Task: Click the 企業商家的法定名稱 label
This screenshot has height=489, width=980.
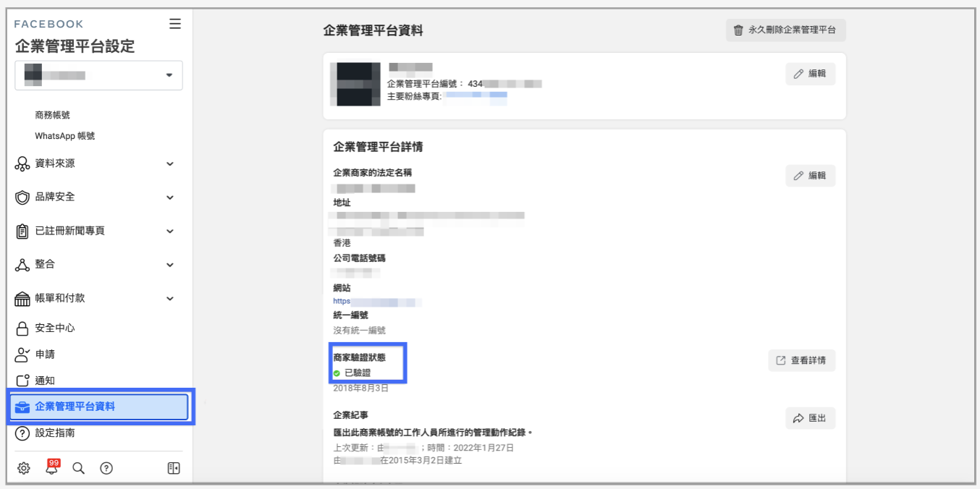Action: pos(373,173)
